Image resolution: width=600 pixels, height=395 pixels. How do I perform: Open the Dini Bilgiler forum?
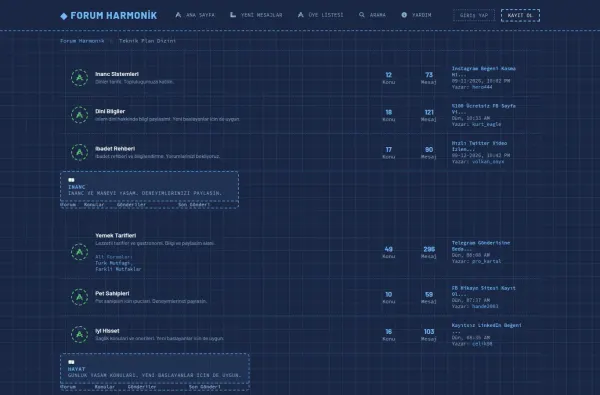[110, 111]
